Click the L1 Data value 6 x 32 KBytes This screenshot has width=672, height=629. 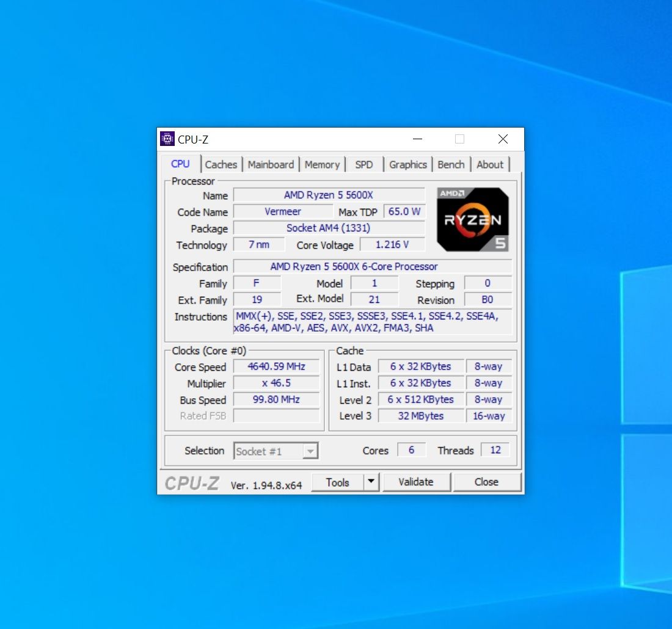(x=421, y=367)
